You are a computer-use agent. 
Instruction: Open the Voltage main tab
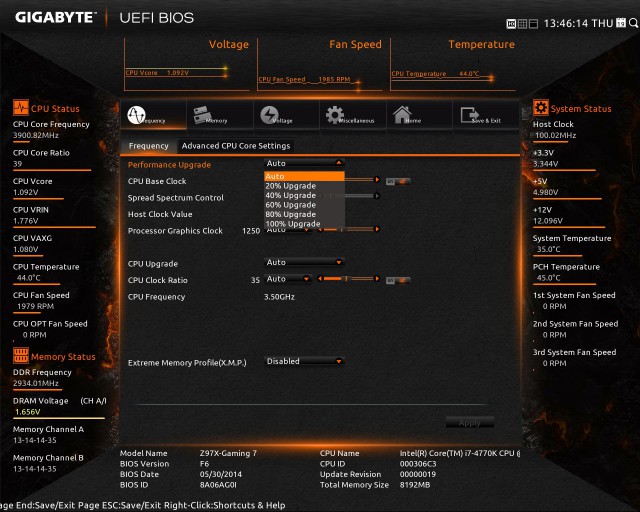287,115
